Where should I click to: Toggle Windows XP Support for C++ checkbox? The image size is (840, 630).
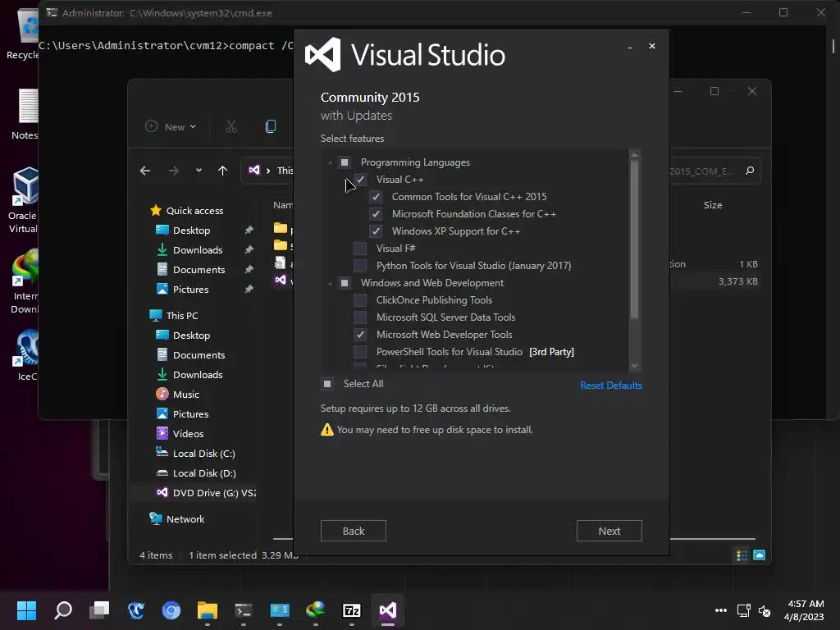pyautogui.click(x=376, y=231)
